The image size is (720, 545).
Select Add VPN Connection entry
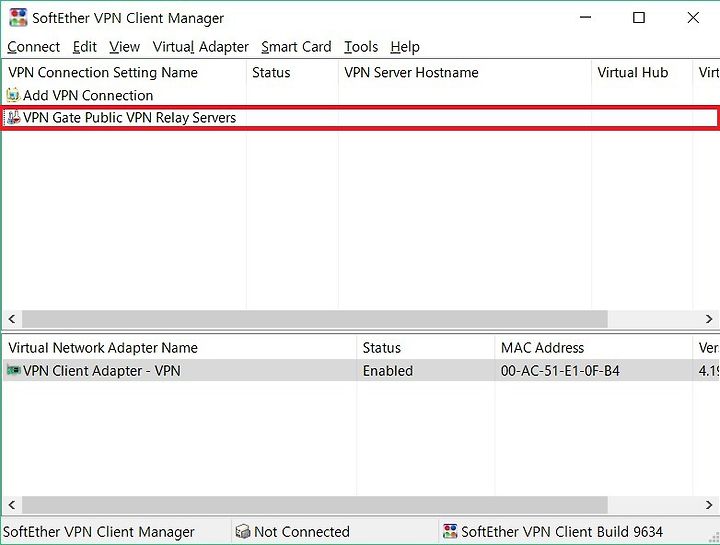[x=88, y=96]
